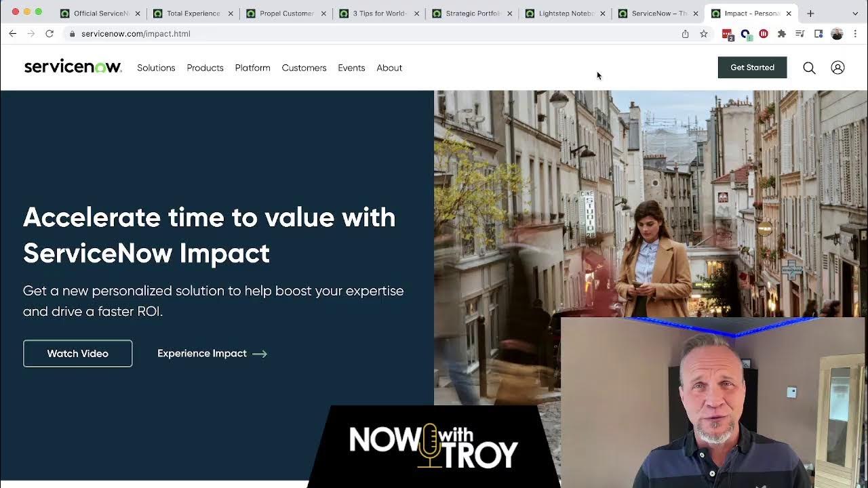Open the Customers navigation menu
The width and height of the screenshot is (868, 488).
pyautogui.click(x=304, y=68)
